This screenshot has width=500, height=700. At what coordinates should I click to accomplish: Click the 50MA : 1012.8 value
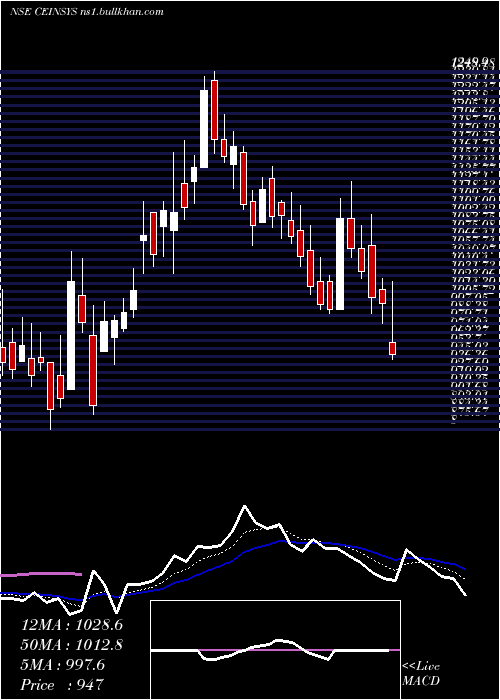[x=72, y=645]
